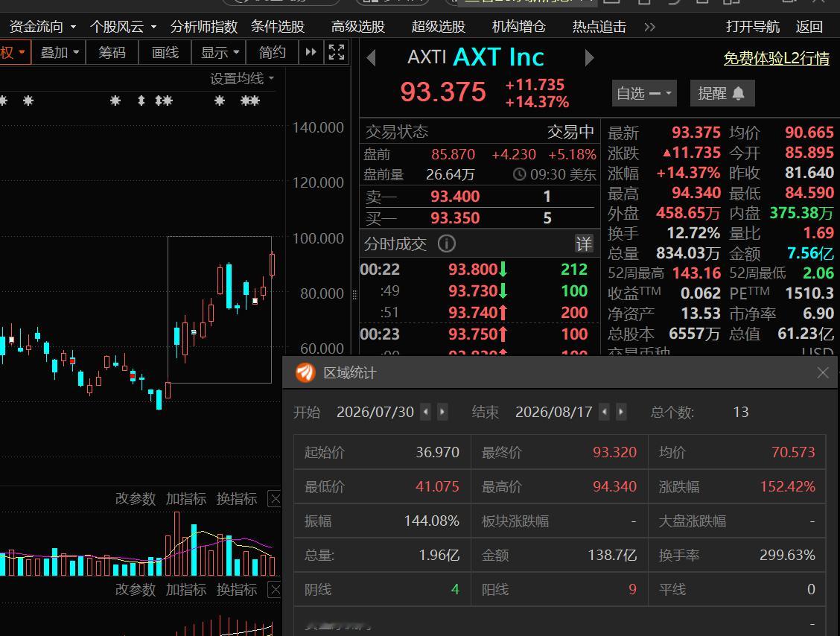Step 结束 date backward
This screenshot has height=636, width=840.
point(604,412)
